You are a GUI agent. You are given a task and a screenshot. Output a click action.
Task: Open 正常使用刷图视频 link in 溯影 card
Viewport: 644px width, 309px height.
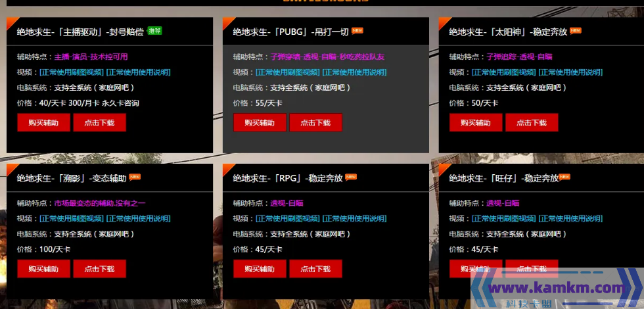click(72, 218)
